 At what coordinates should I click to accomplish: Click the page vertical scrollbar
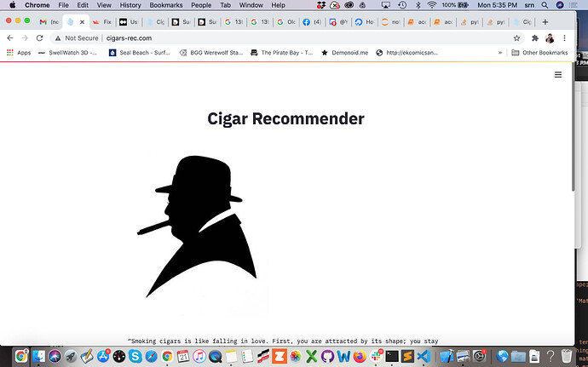pos(573,128)
